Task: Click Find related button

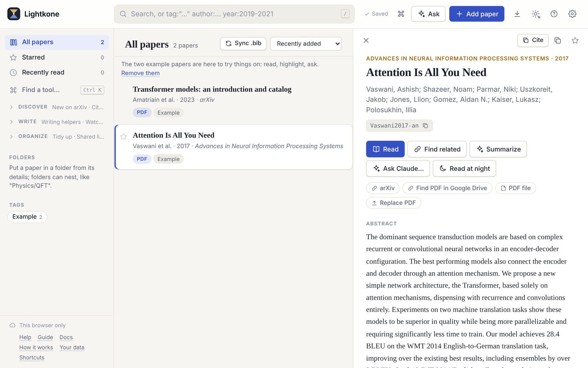Action: click(437, 149)
